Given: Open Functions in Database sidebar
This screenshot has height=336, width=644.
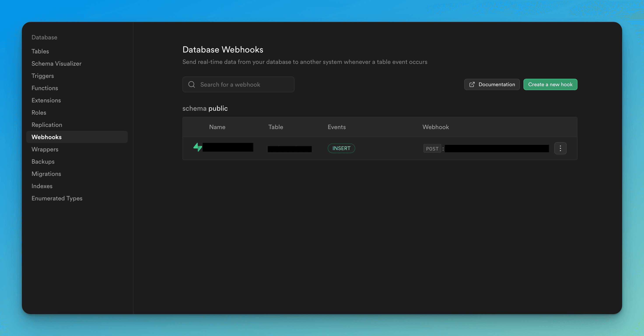Looking at the screenshot, I should point(44,88).
